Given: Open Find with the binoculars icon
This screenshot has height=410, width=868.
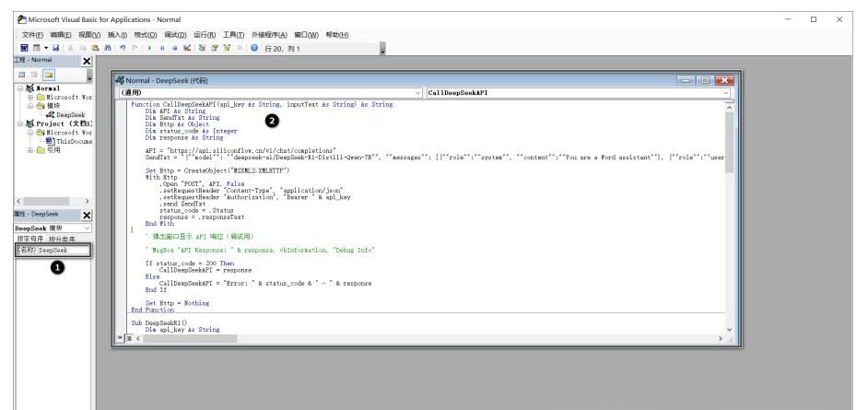Looking at the screenshot, I should (108, 48).
